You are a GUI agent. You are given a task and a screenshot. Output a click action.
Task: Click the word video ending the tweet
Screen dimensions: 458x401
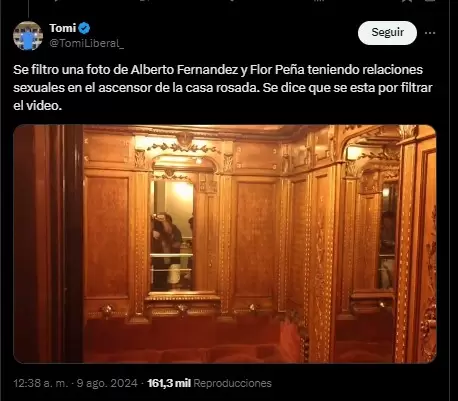(43, 106)
